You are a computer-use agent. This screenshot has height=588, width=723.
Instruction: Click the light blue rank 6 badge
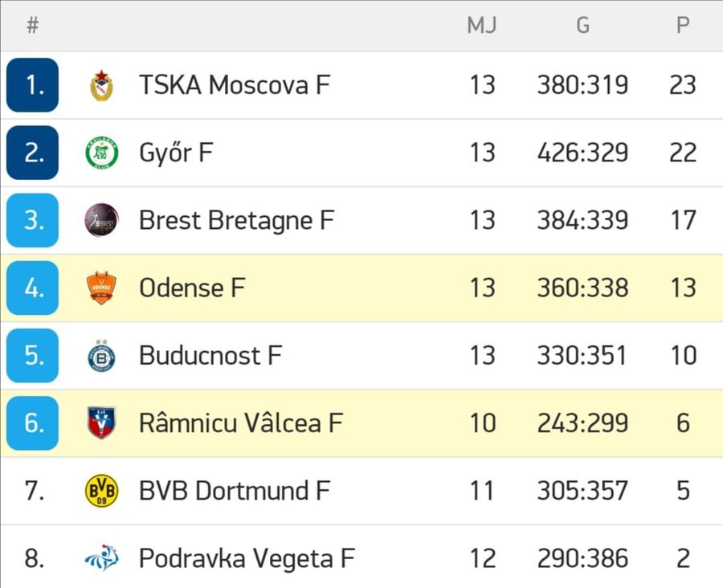pyautogui.click(x=32, y=423)
